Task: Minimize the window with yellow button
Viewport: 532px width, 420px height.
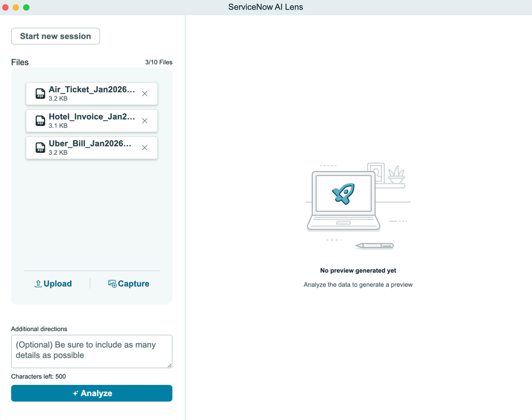Action: 15,7
